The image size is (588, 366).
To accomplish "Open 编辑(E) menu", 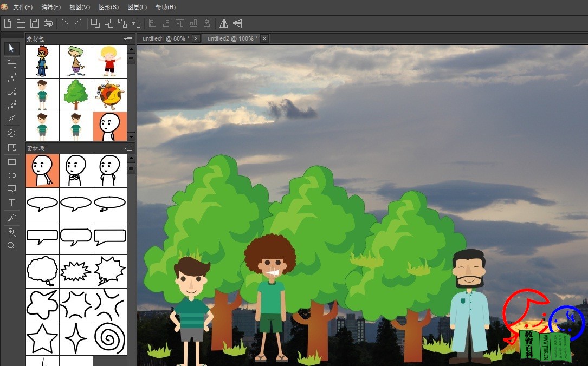I will [x=51, y=7].
